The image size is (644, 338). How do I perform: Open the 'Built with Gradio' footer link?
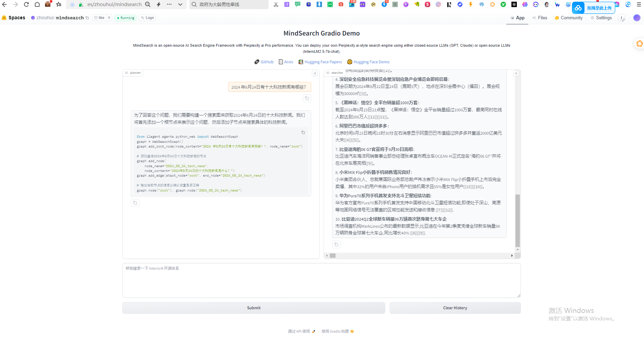tap(338, 331)
